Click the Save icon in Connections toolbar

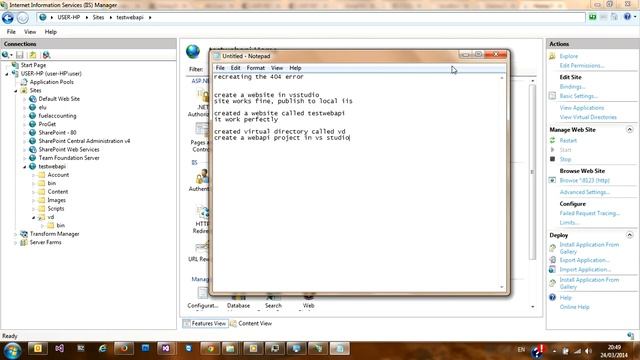click(20, 55)
